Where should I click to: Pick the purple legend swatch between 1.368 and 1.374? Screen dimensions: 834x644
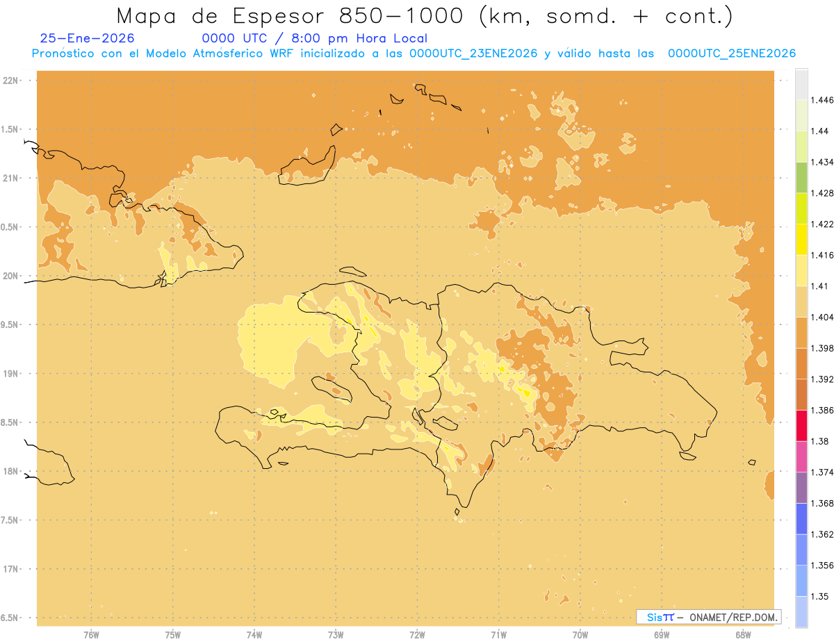click(x=801, y=487)
